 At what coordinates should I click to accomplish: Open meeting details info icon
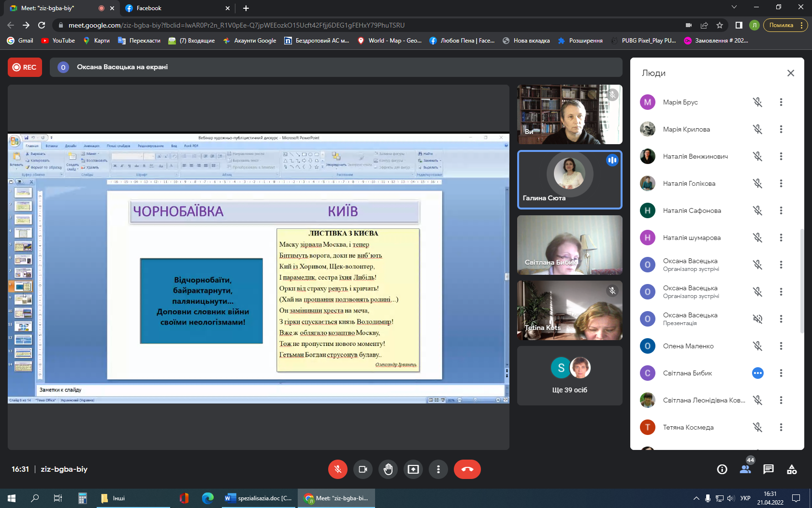click(x=722, y=469)
